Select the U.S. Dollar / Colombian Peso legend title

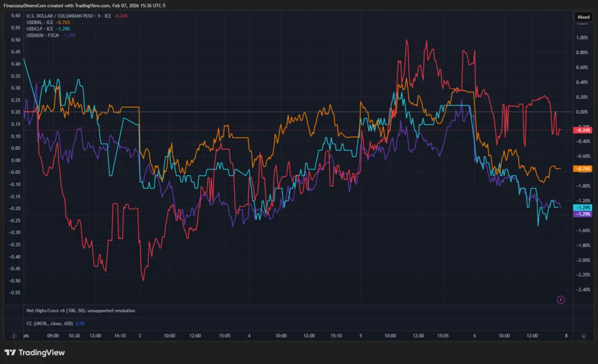(64, 16)
